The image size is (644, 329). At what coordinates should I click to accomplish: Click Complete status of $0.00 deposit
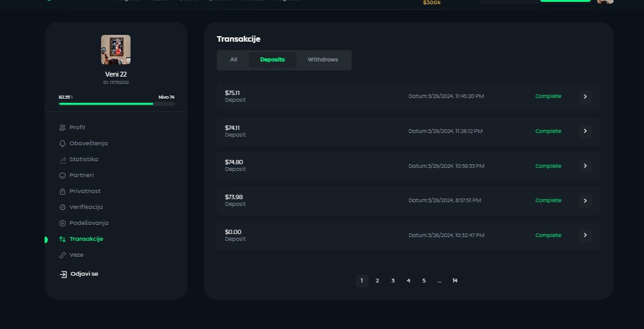coord(548,235)
